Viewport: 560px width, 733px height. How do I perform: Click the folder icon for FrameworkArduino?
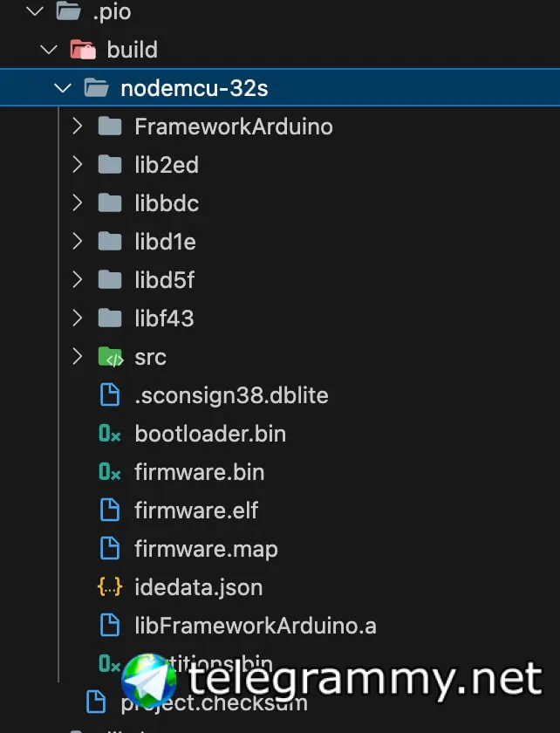110,127
